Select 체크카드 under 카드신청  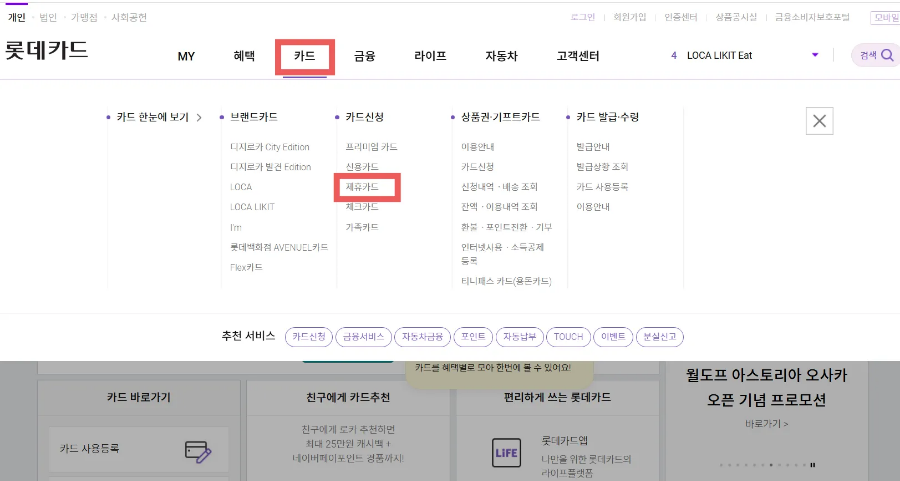coord(362,207)
